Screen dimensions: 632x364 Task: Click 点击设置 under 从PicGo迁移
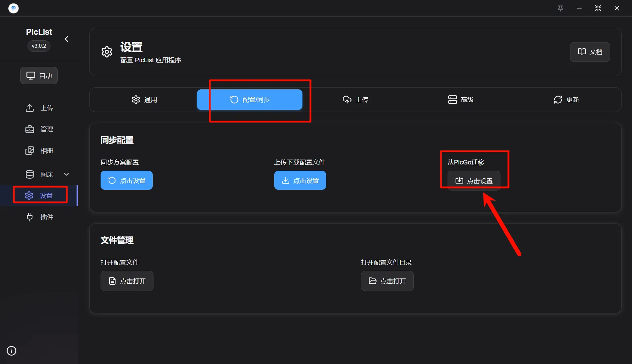click(x=474, y=180)
